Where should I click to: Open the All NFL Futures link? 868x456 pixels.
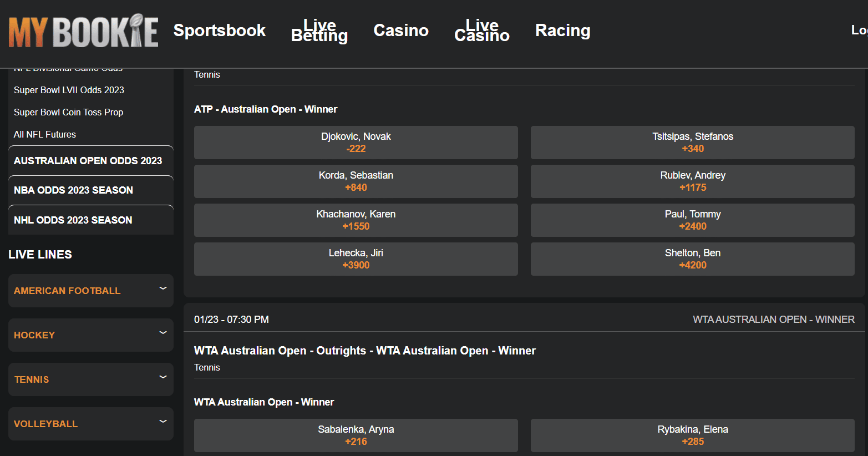(x=45, y=134)
